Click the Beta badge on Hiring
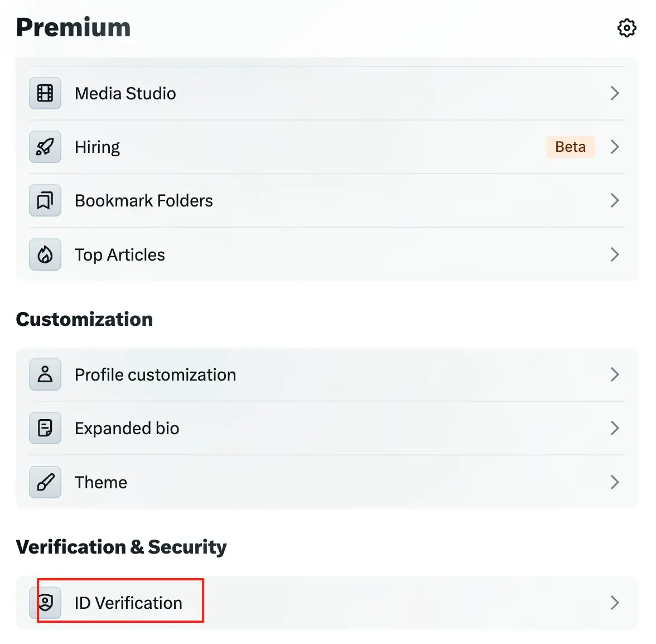The width and height of the screenshot is (656, 644). (x=570, y=147)
